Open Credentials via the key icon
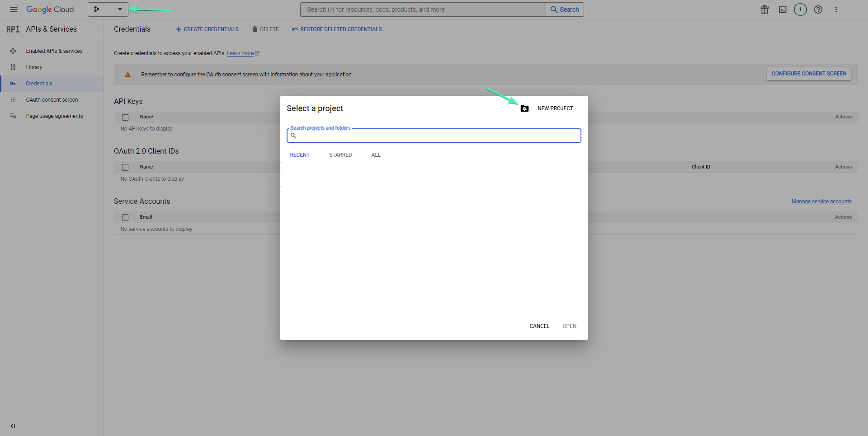868x436 pixels. [14, 83]
